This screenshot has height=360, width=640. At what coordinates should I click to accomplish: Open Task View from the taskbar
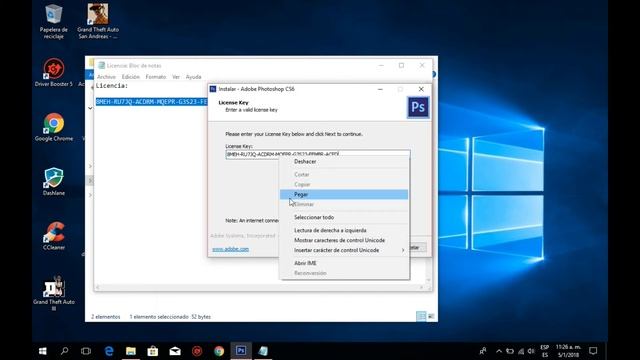(x=86, y=351)
